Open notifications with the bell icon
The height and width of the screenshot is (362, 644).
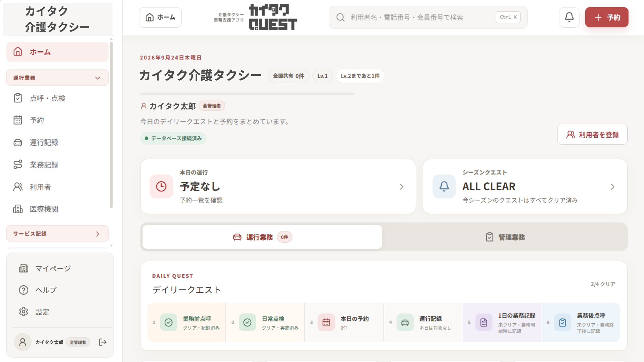tap(569, 17)
